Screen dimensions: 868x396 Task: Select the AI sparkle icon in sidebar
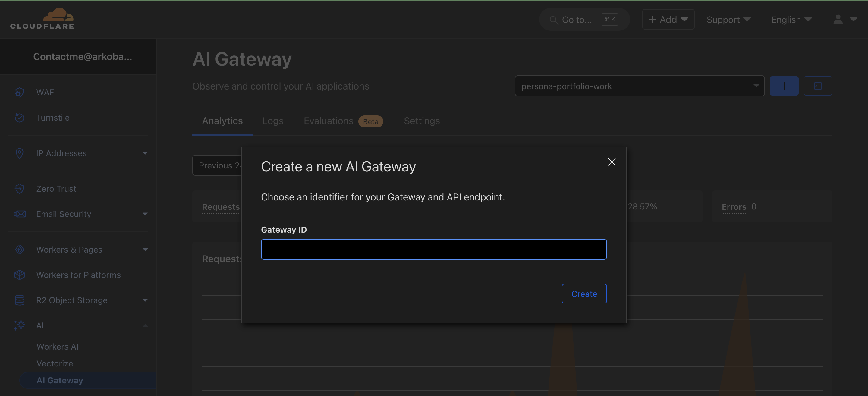19,325
